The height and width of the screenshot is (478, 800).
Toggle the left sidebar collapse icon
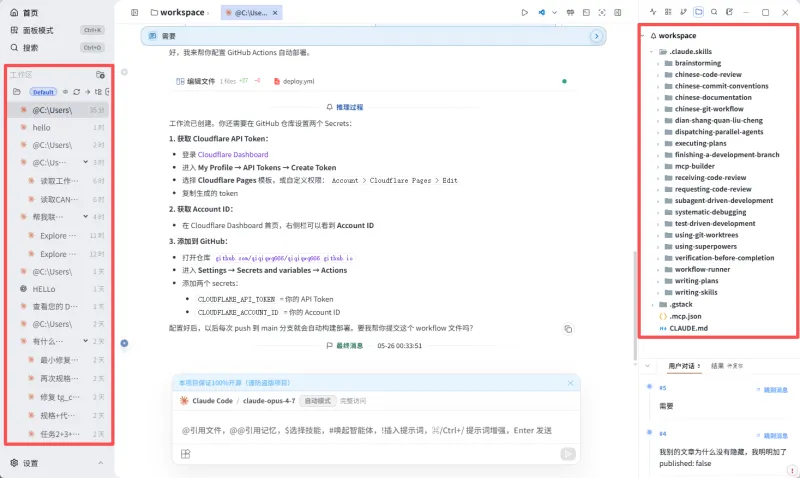[134, 13]
